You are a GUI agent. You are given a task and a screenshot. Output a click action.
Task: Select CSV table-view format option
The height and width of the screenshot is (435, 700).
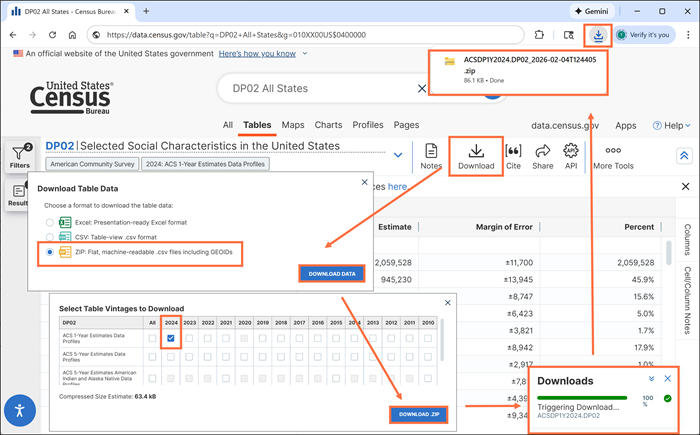[x=50, y=237]
